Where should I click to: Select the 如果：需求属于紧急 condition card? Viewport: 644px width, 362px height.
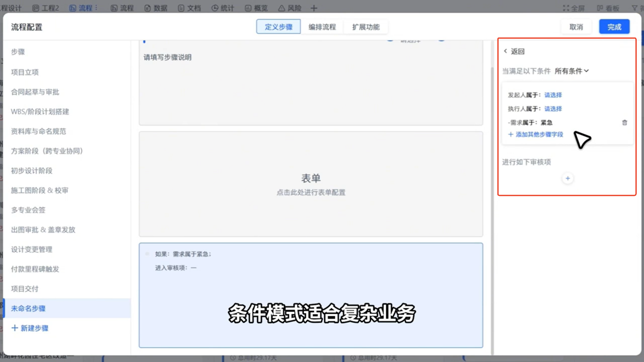311,295
